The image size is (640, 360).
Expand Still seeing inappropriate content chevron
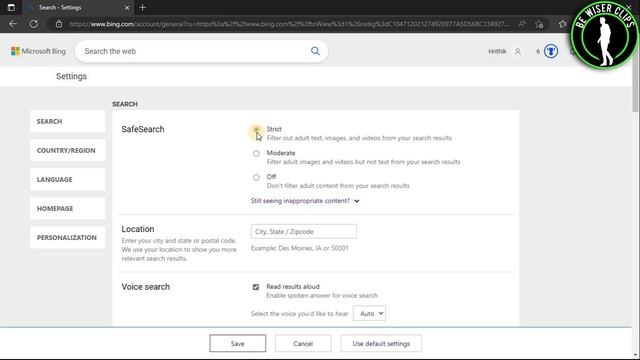(x=357, y=201)
